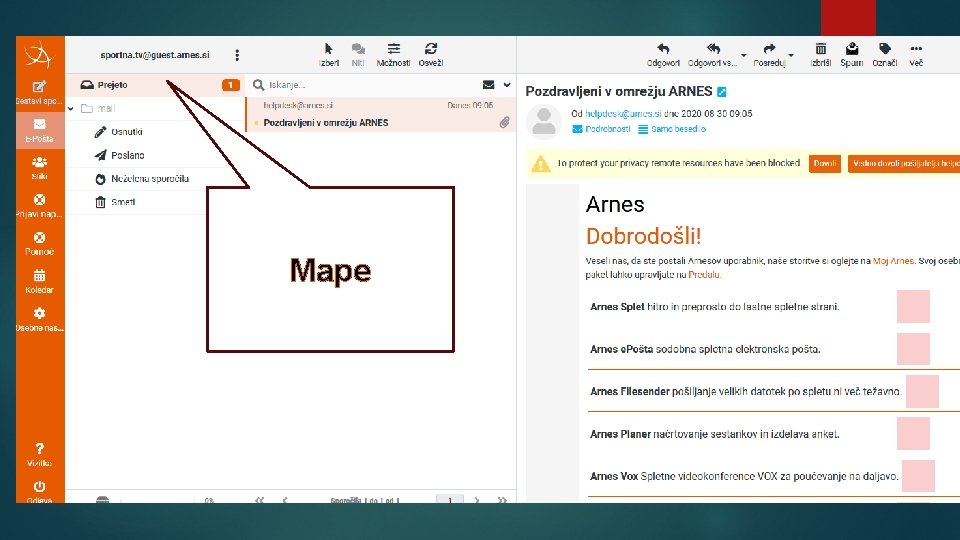Open the Predalu link
The height and width of the screenshot is (540, 960).
(704, 275)
